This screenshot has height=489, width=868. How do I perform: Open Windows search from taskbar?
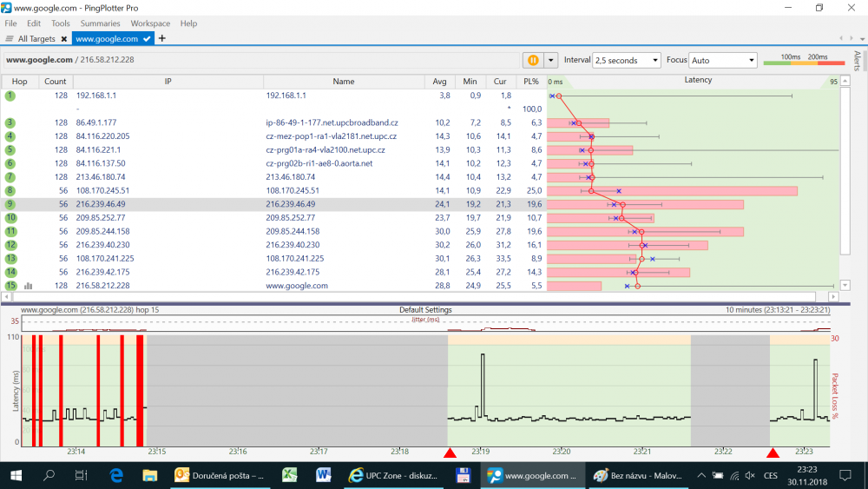coord(49,475)
